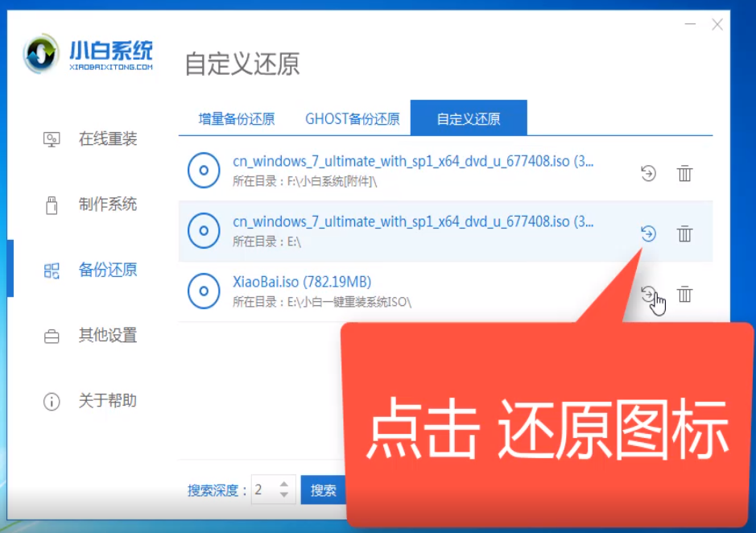Click the restore icon next to XiaoBai.iso
Image resolution: width=756 pixels, height=533 pixels.
(651, 293)
